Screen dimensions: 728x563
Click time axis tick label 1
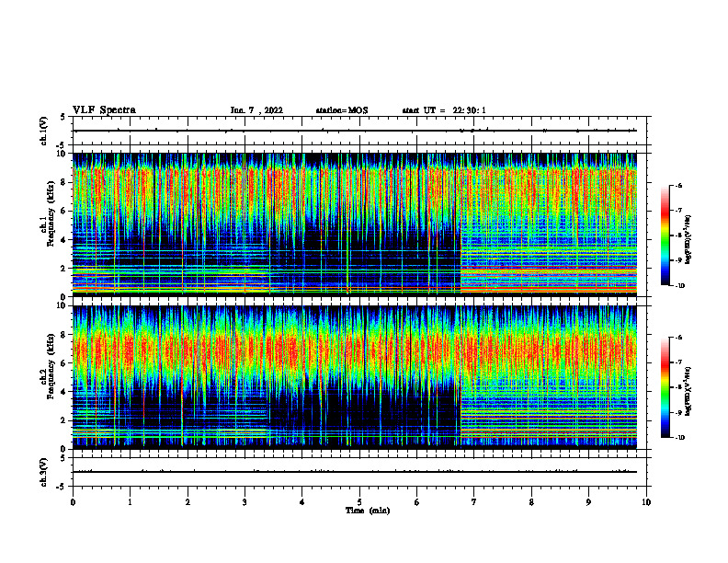coord(130,502)
